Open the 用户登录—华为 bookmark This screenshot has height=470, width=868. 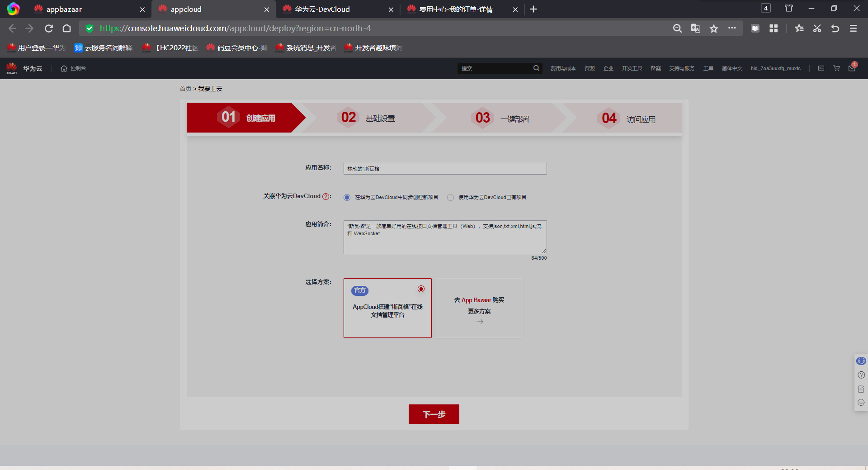coord(36,47)
